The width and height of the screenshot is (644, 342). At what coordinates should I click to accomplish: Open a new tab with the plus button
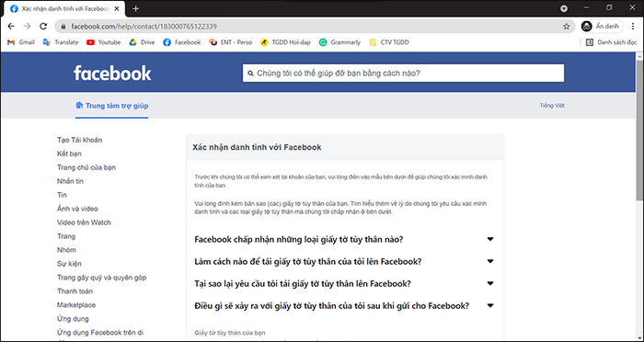(x=136, y=8)
